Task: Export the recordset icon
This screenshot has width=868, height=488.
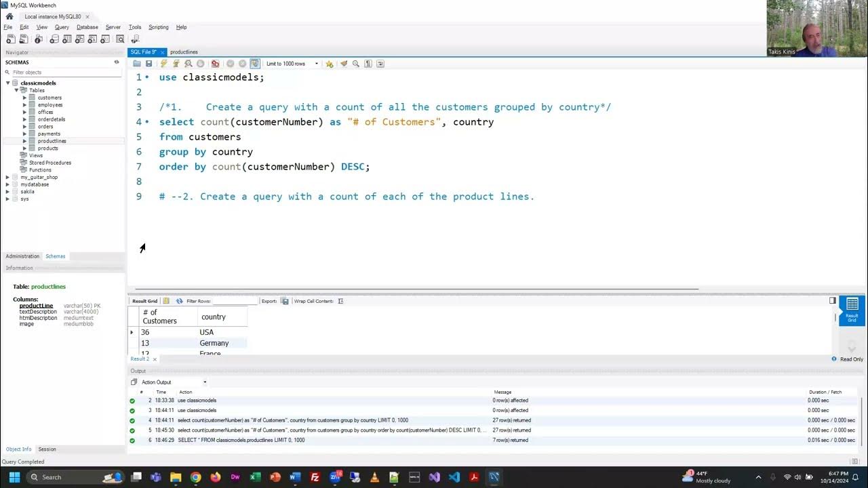Action: (285, 301)
